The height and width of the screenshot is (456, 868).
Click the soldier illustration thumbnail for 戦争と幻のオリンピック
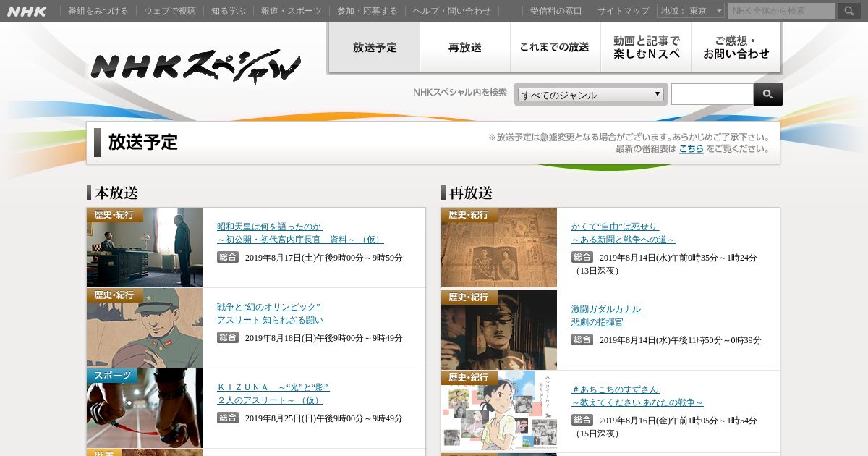pyautogui.click(x=145, y=328)
